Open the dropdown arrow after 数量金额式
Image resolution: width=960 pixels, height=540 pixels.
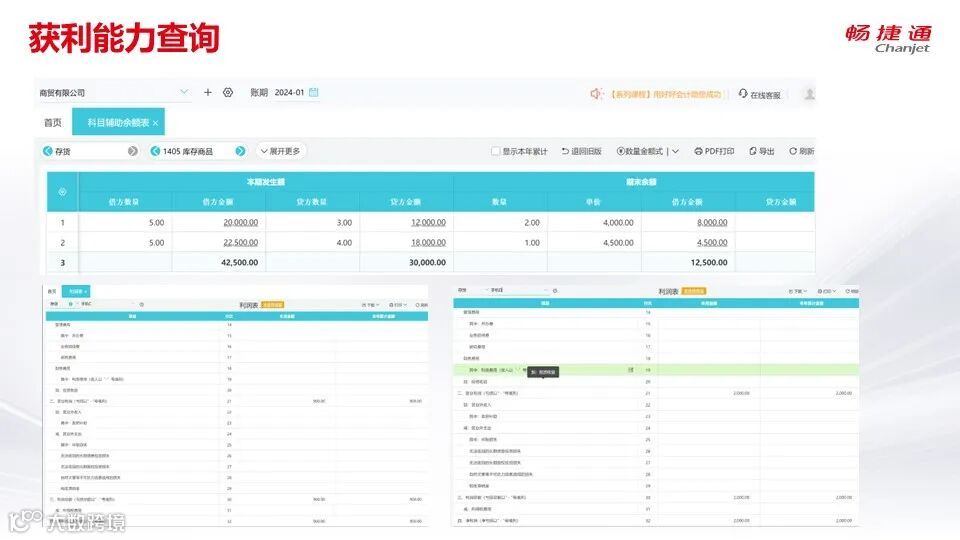[x=675, y=151]
